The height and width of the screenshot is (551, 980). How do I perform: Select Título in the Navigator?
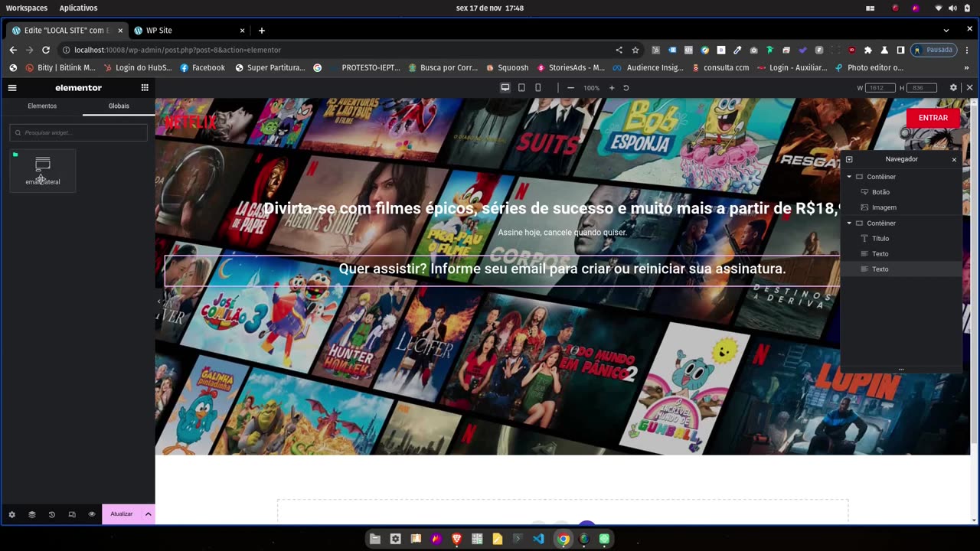880,239
